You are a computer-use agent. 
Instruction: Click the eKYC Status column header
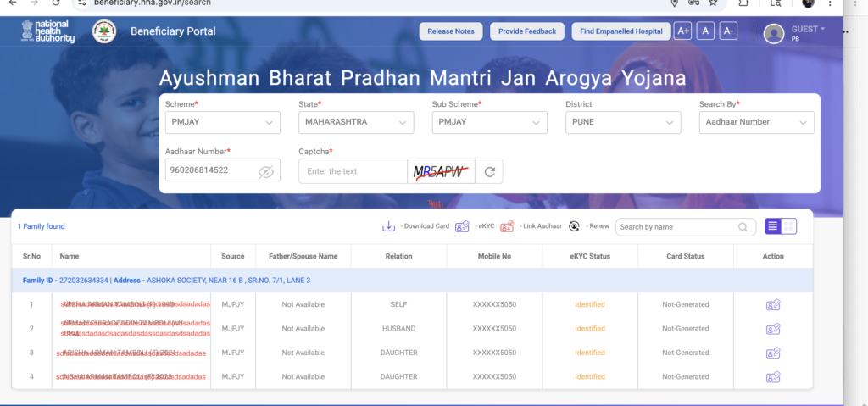tap(590, 257)
